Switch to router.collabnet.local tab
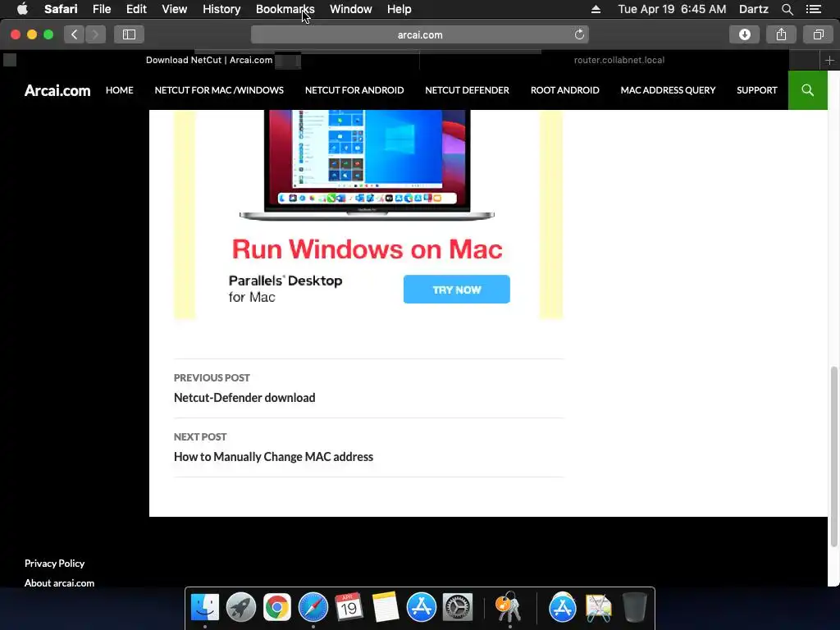Viewport: 840px width, 630px height. pyautogui.click(x=619, y=60)
